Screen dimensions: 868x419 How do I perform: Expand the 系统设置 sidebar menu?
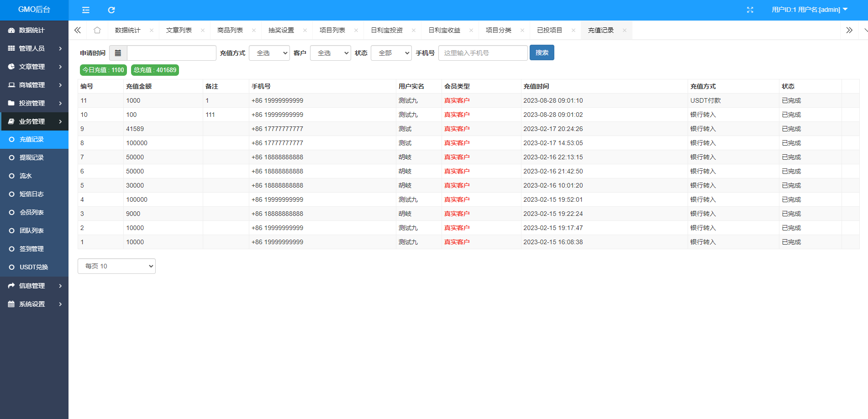coord(32,304)
